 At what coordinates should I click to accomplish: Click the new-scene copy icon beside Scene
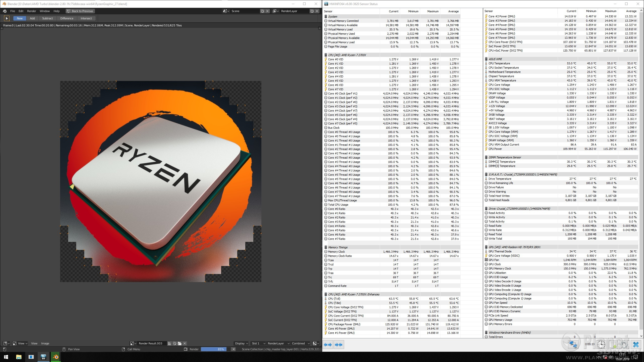(x=262, y=11)
